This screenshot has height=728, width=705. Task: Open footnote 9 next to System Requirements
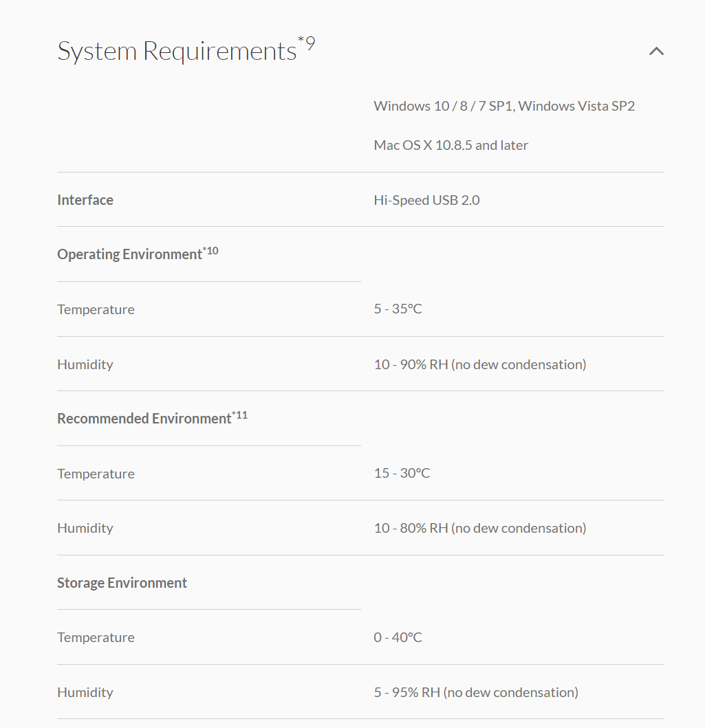click(x=307, y=44)
